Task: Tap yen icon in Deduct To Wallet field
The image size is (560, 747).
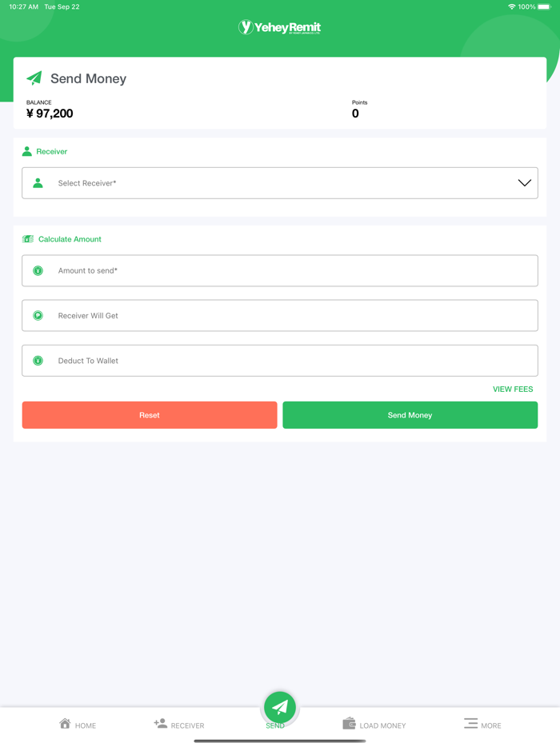Action: coord(38,361)
